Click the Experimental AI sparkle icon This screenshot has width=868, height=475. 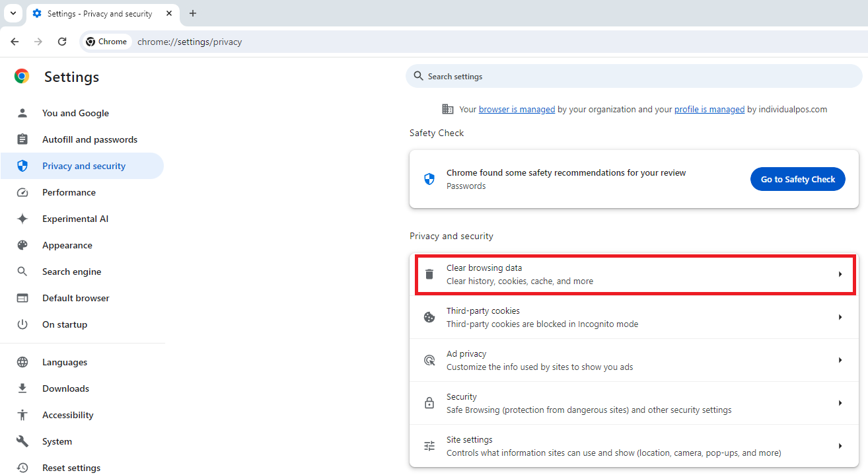point(22,219)
